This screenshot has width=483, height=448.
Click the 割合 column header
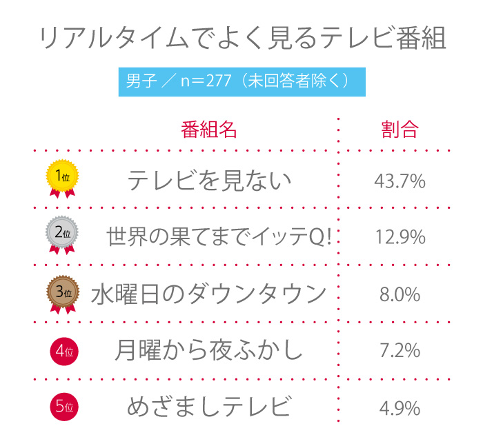click(400, 130)
